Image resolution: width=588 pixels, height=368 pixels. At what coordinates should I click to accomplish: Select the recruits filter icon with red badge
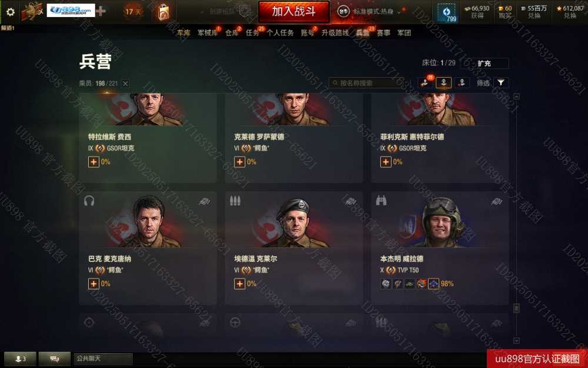[x=425, y=82]
